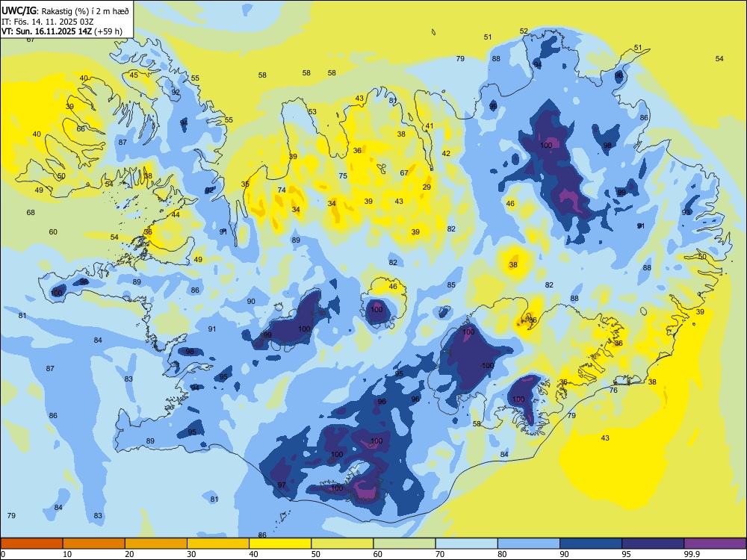Click the map value '42' in the north
747x560 pixels.
[x=446, y=153]
